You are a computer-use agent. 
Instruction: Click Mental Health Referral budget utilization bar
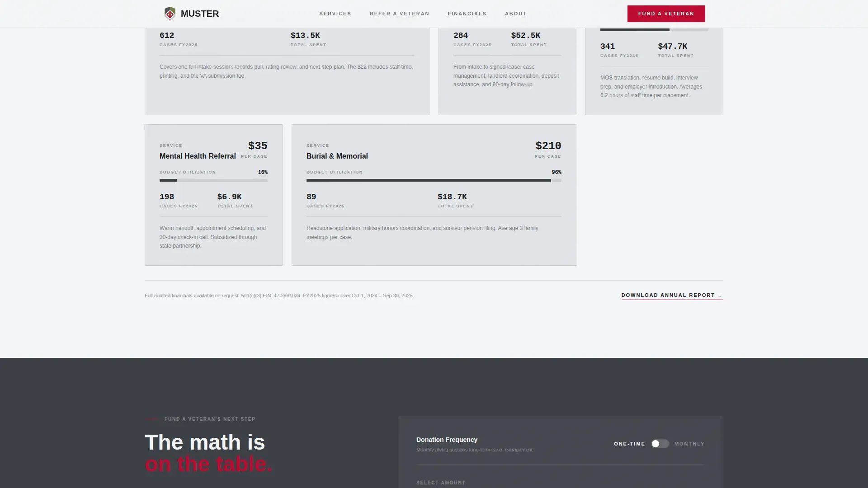point(213,180)
